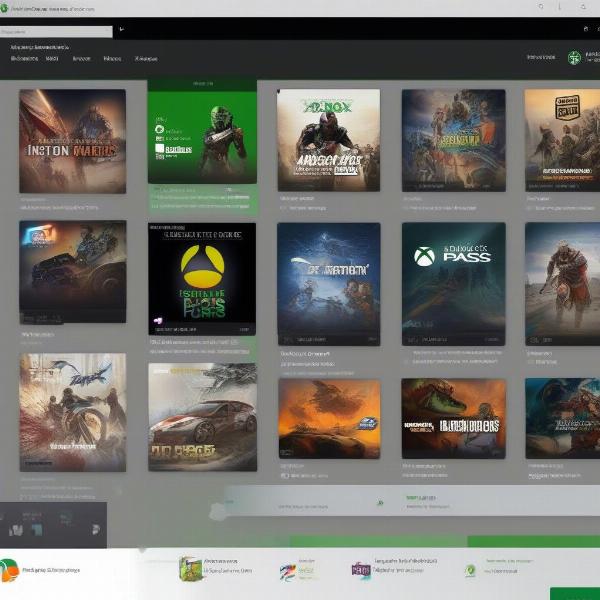Click the green header strip above green tile

202,84
